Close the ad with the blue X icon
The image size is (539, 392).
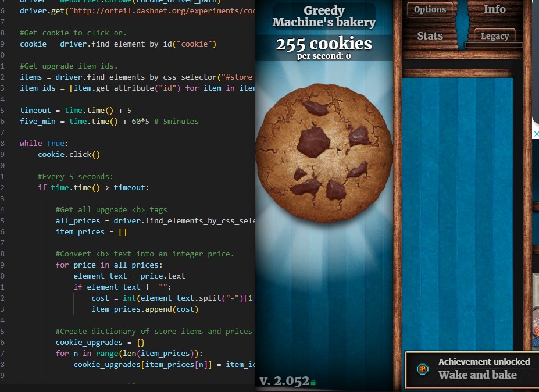pos(536,134)
